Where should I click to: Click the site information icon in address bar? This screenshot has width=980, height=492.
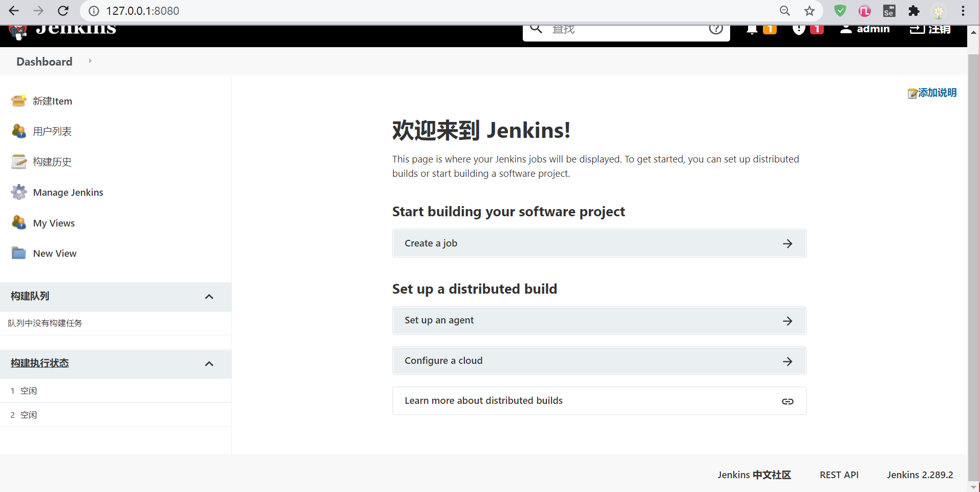94,11
